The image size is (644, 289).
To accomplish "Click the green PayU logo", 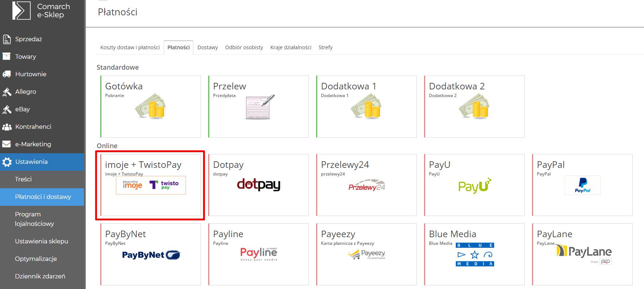I will [x=474, y=186].
